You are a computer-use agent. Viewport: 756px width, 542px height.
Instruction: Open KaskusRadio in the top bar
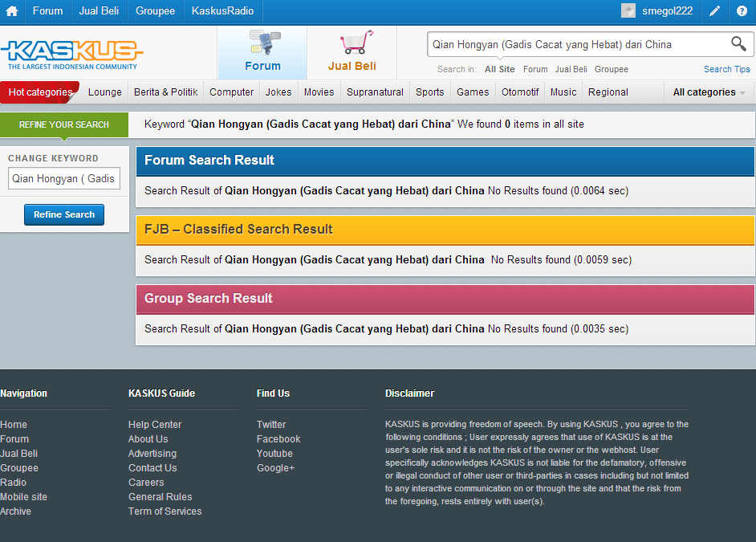[223, 10]
